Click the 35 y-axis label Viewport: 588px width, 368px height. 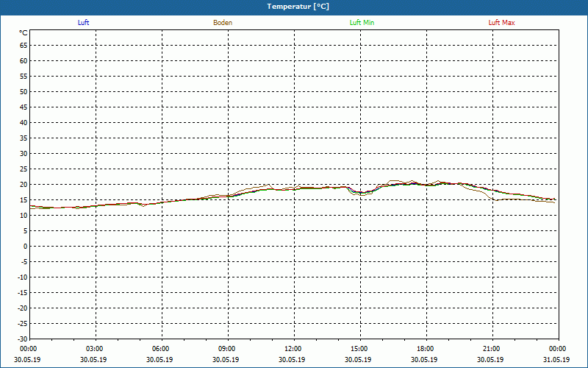[24, 138]
